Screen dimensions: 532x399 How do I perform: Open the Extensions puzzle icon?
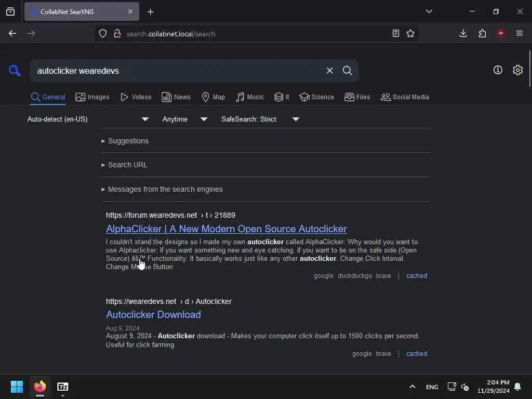point(482,33)
